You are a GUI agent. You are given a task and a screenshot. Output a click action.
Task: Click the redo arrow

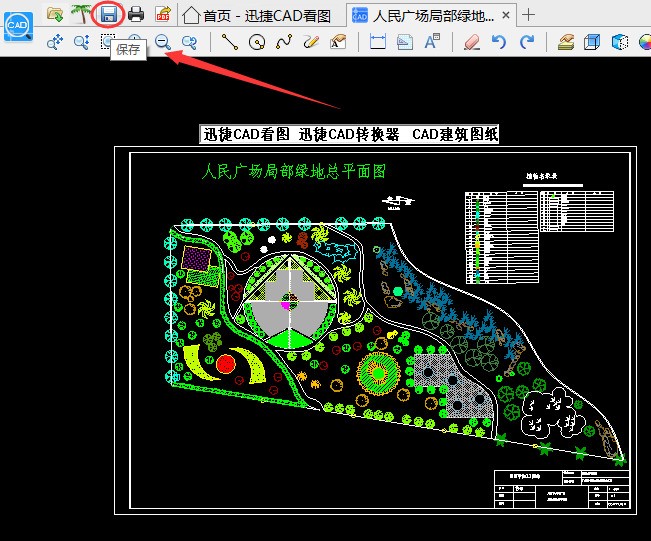click(526, 42)
